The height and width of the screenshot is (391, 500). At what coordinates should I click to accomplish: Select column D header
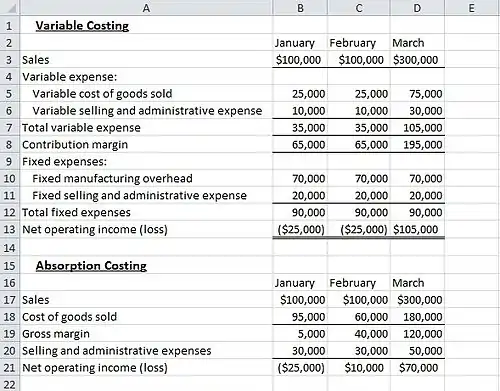(417, 8)
